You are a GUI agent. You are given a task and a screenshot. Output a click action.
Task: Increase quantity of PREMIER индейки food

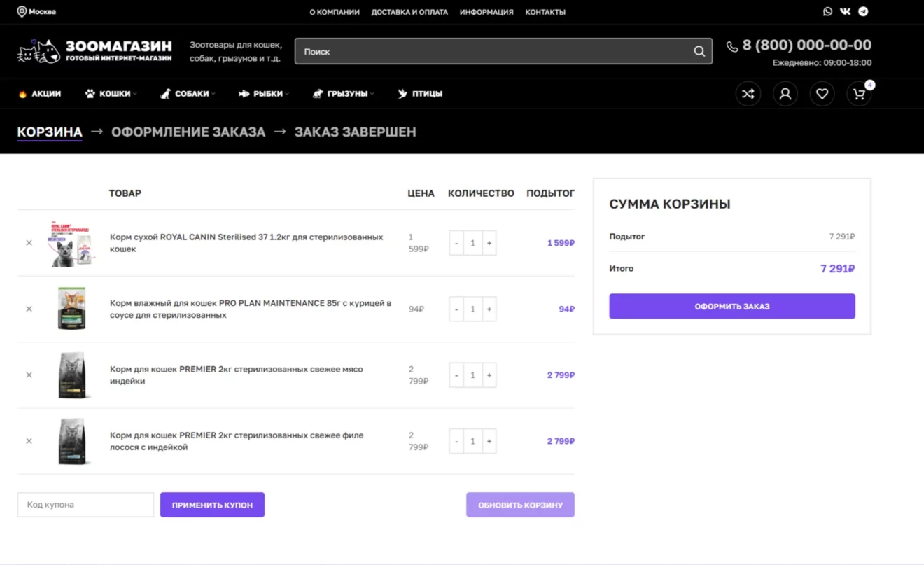point(489,375)
